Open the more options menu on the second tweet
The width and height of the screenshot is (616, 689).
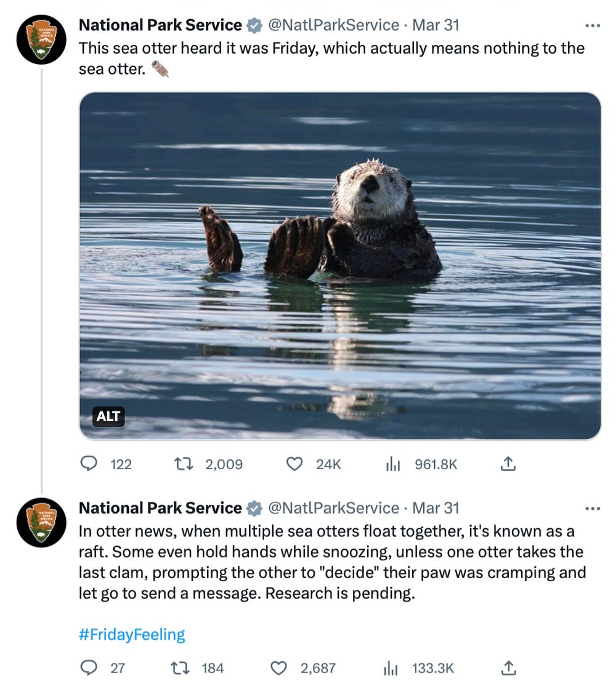(x=592, y=508)
